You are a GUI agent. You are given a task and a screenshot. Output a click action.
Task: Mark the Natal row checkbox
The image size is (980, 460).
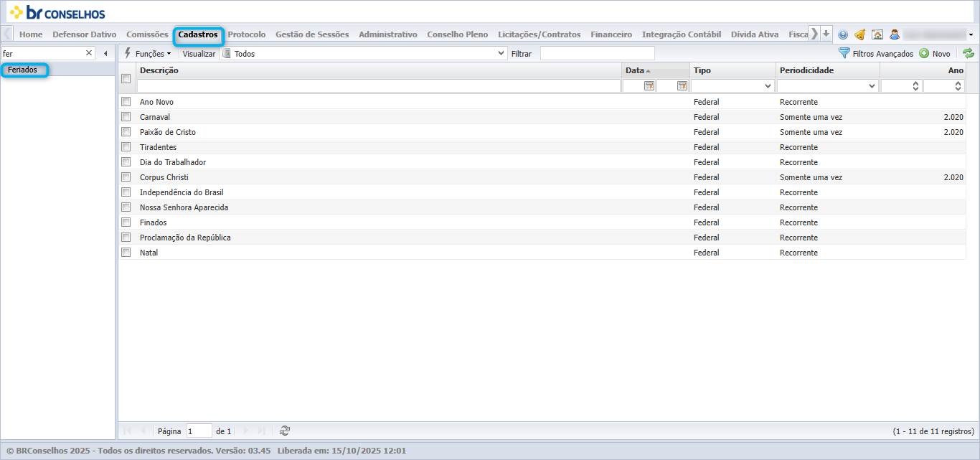point(126,253)
